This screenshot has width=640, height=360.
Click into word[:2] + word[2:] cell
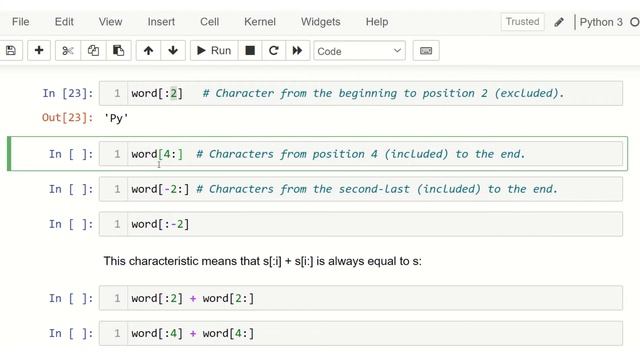pyautogui.click(x=361, y=298)
